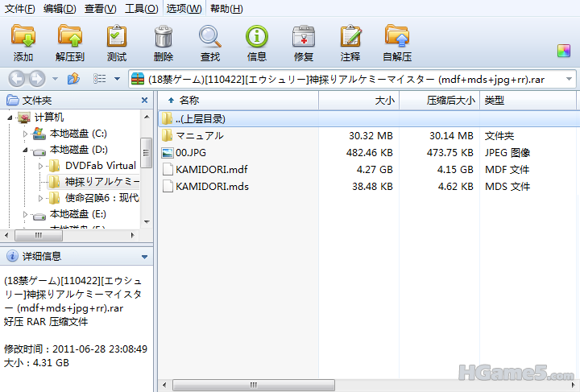The width and height of the screenshot is (580, 392).
Task: Click the 删除 (Delete) trash icon
Action: (x=164, y=43)
